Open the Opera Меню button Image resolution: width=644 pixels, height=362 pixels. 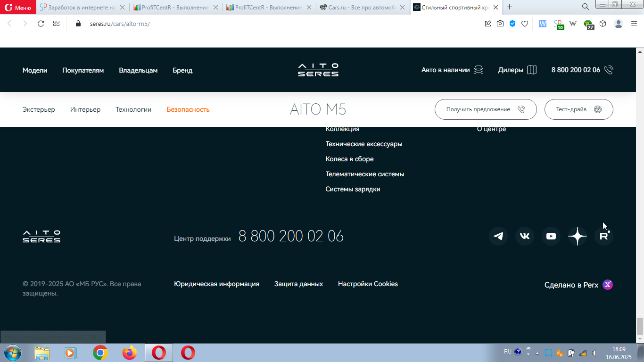point(18,7)
